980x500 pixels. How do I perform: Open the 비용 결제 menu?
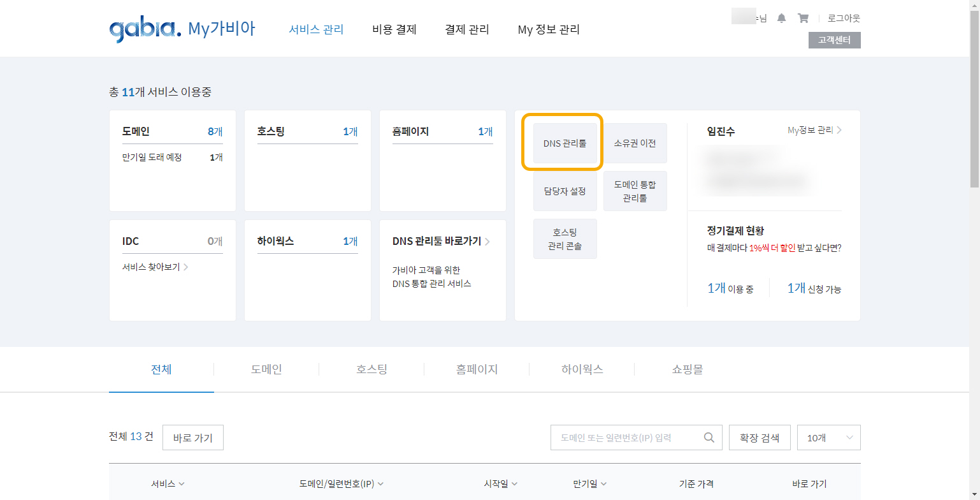coord(394,29)
